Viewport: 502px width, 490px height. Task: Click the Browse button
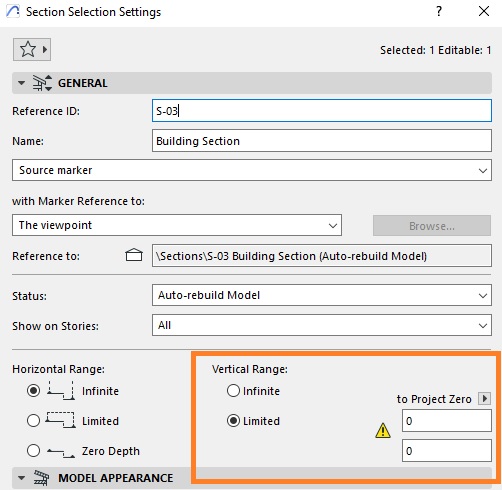coord(432,226)
